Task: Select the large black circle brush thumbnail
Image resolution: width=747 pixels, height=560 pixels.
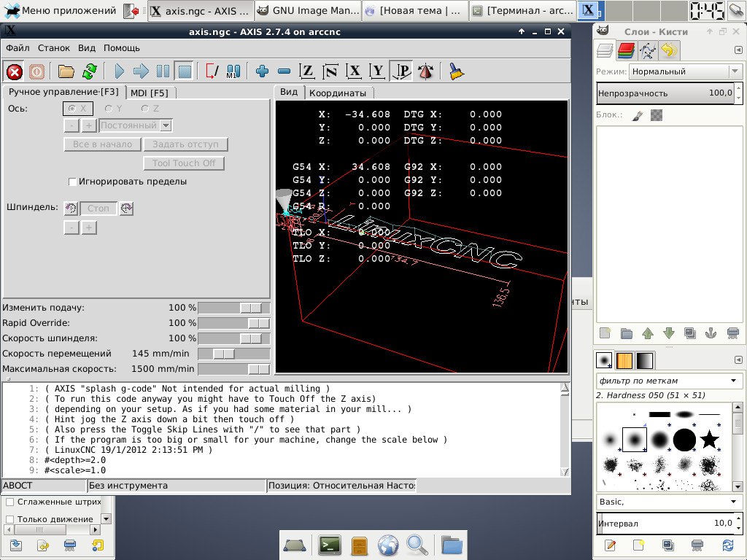Action: click(684, 440)
